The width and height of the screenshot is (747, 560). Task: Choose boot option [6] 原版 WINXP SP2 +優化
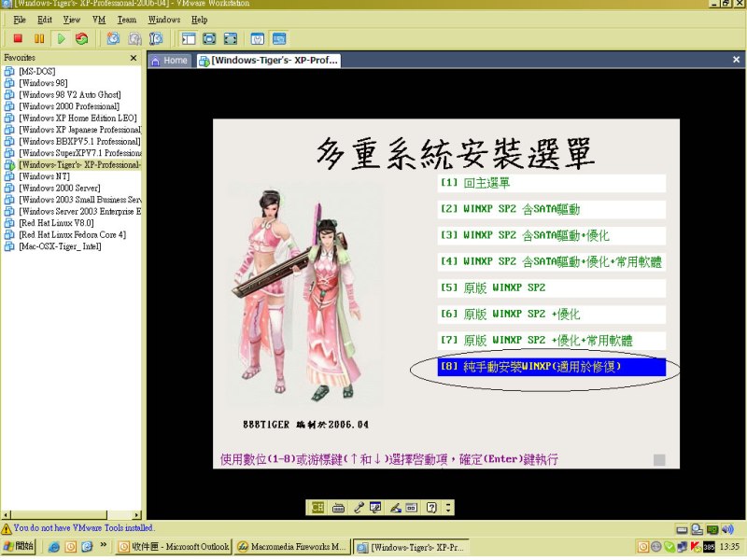pos(551,314)
